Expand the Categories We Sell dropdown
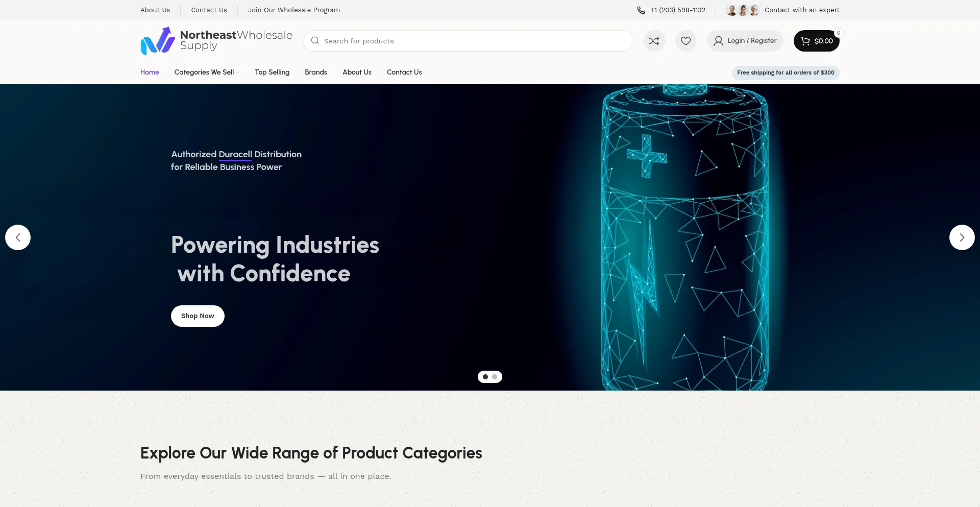This screenshot has width=980, height=507. (206, 72)
